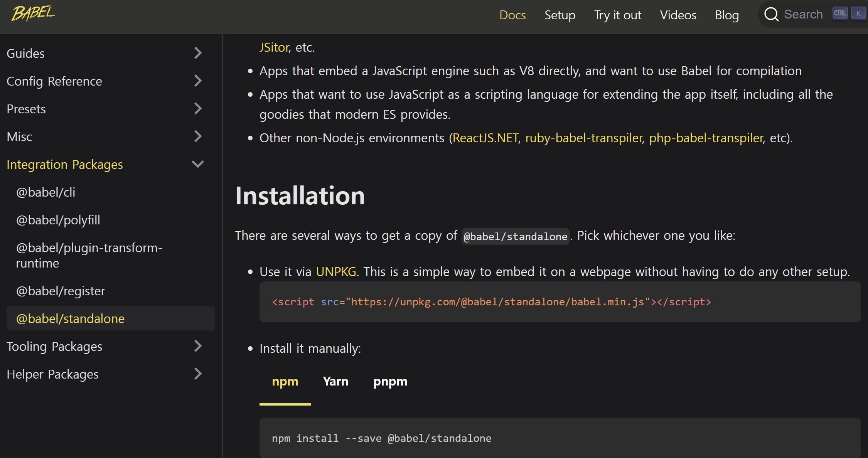Open Try it out page
This screenshot has width=868, height=458.
[x=617, y=15]
